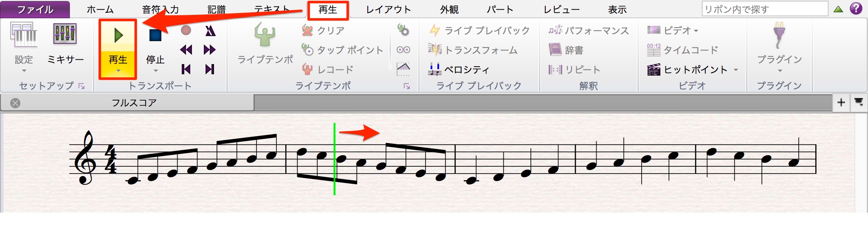Click the ビデオ film icon

(654, 30)
